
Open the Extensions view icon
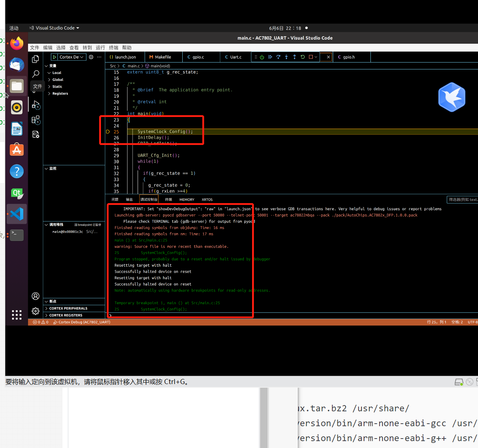point(36,120)
